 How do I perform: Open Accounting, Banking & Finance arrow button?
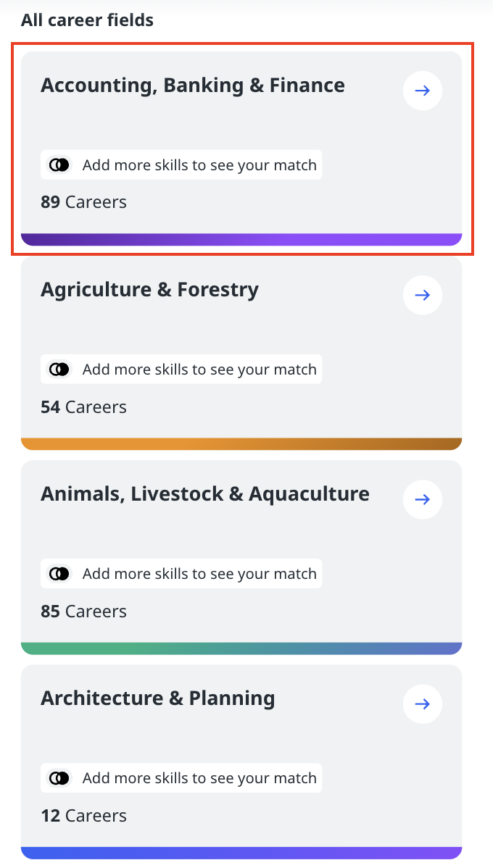tap(423, 91)
